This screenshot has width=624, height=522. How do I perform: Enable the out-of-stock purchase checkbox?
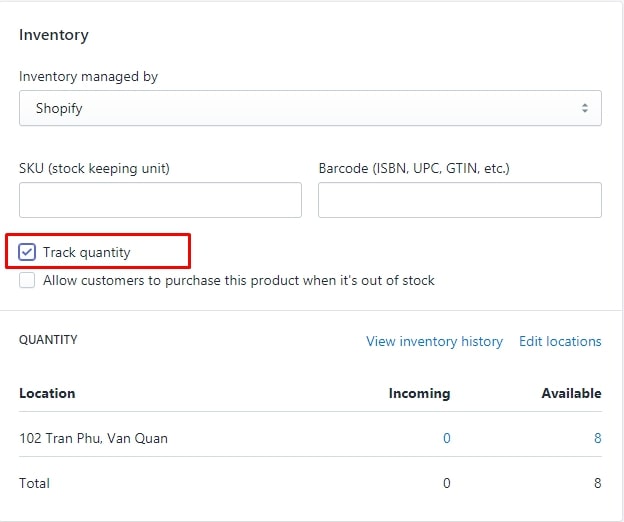(27, 281)
